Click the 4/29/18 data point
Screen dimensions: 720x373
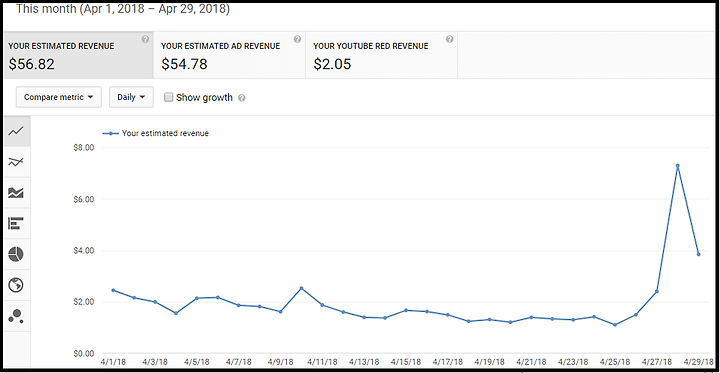pyautogui.click(x=698, y=254)
